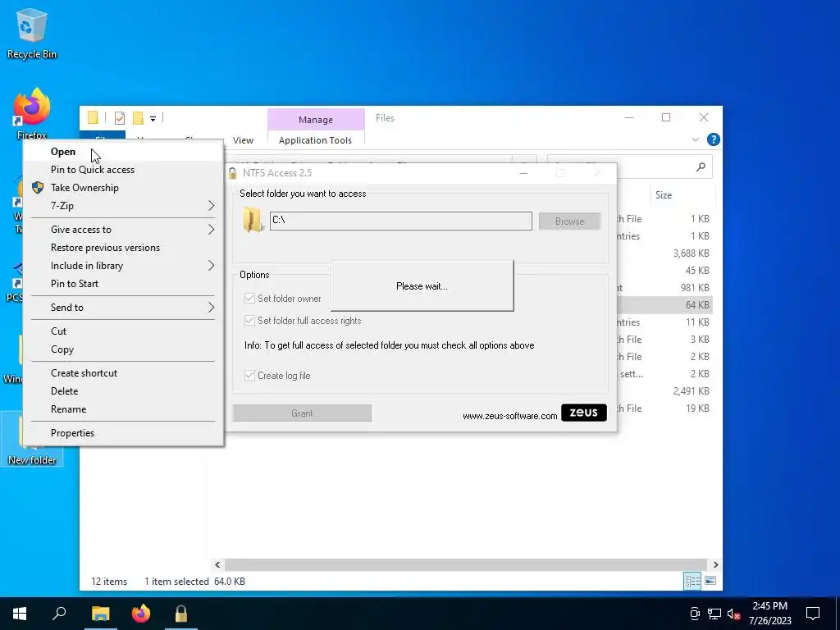Select the 2,491 KB file row
The width and height of the screenshot is (840, 630).
coord(664,391)
